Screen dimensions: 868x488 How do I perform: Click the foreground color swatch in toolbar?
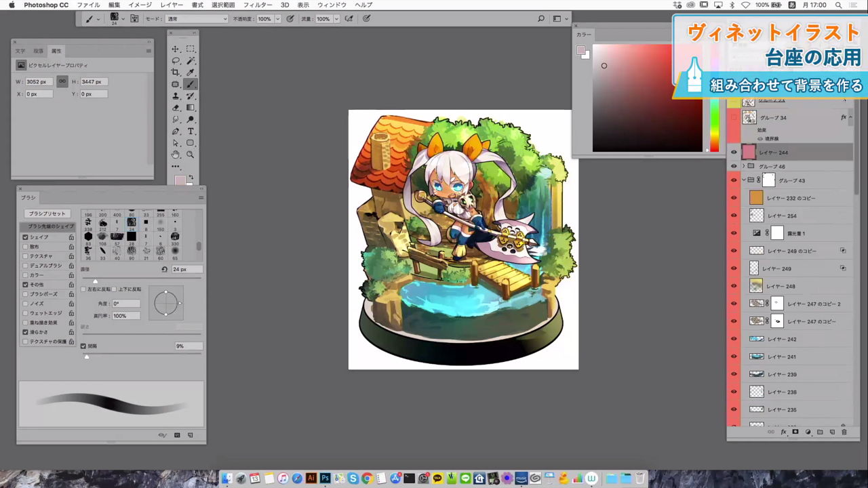pyautogui.click(x=179, y=180)
